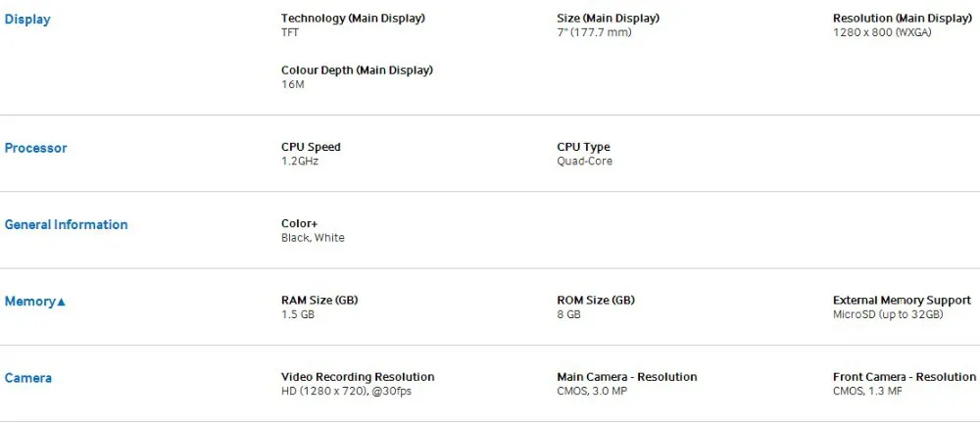Screen dimensions: 980x423
Task: Click the ROM Size (GB) label
Action: click(596, 300)
